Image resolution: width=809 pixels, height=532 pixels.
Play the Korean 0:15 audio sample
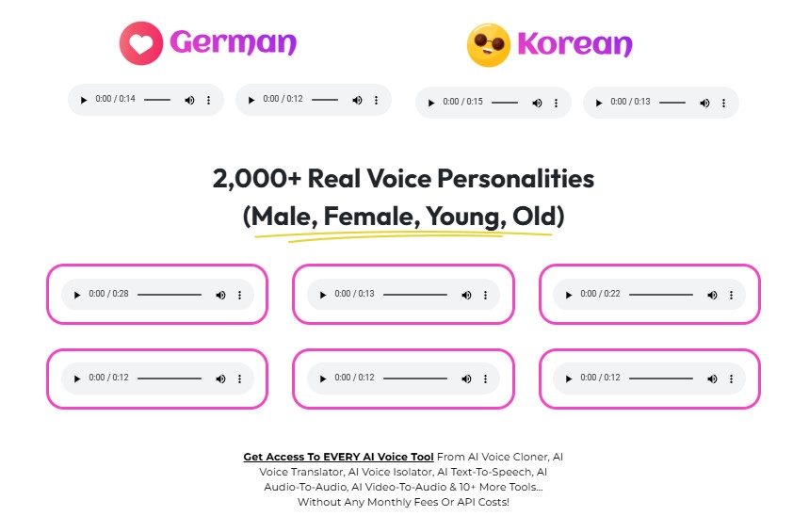tap(431, 103)
